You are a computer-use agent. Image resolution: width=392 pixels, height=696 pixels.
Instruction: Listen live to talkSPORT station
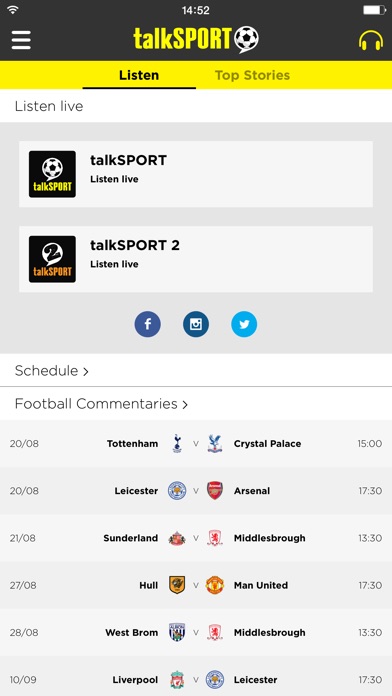coord(196,174)
